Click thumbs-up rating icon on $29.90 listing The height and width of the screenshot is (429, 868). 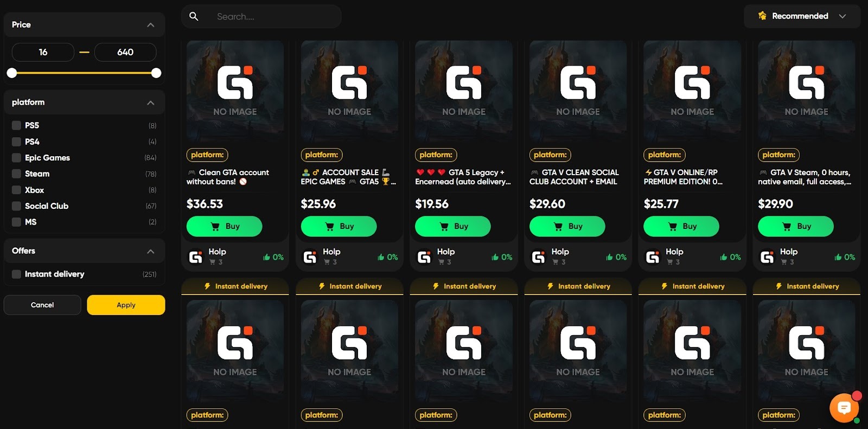click(x=838, y=257)
